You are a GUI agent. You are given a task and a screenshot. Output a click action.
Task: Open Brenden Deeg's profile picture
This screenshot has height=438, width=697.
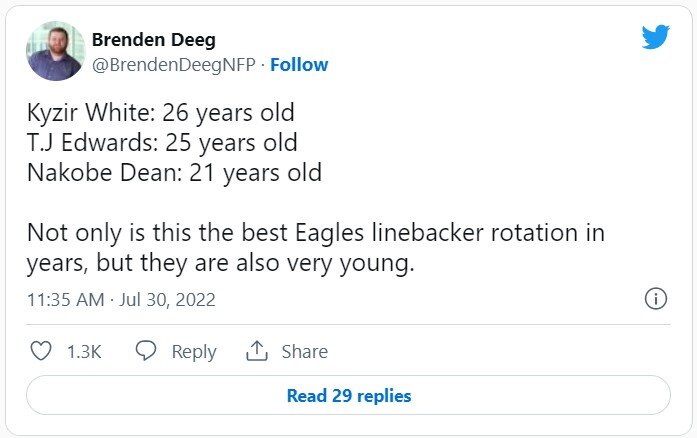pyautogui.click(x=56, y=52)
